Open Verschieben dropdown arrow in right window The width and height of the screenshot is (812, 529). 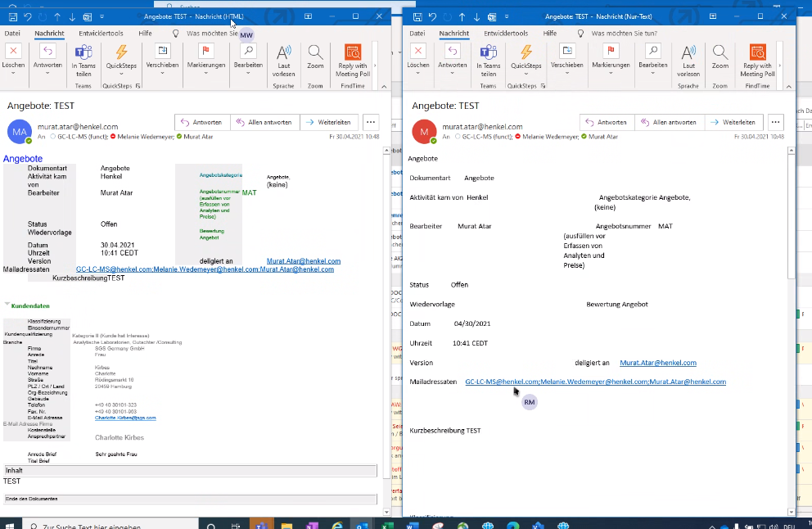[x=567, y=73]
